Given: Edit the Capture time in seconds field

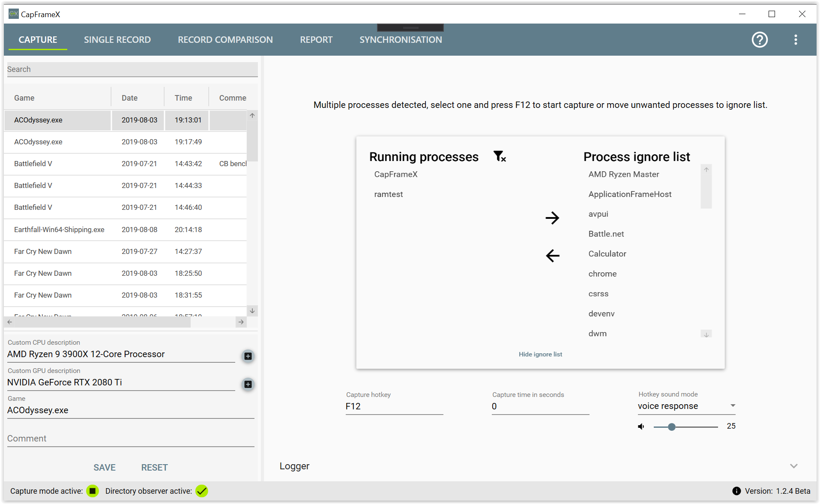Looking at the screenshot, I should click(540, 407).
